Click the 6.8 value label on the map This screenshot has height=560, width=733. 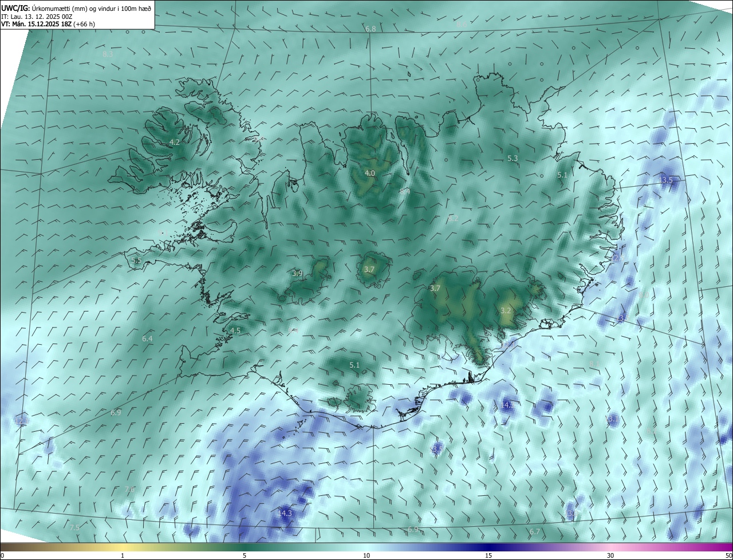coord(371,29)
